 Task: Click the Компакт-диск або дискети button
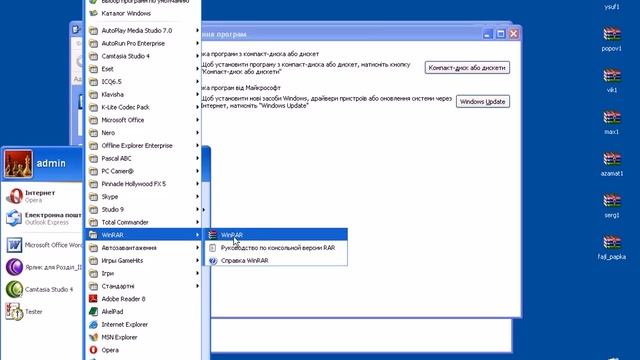point(467,68)
